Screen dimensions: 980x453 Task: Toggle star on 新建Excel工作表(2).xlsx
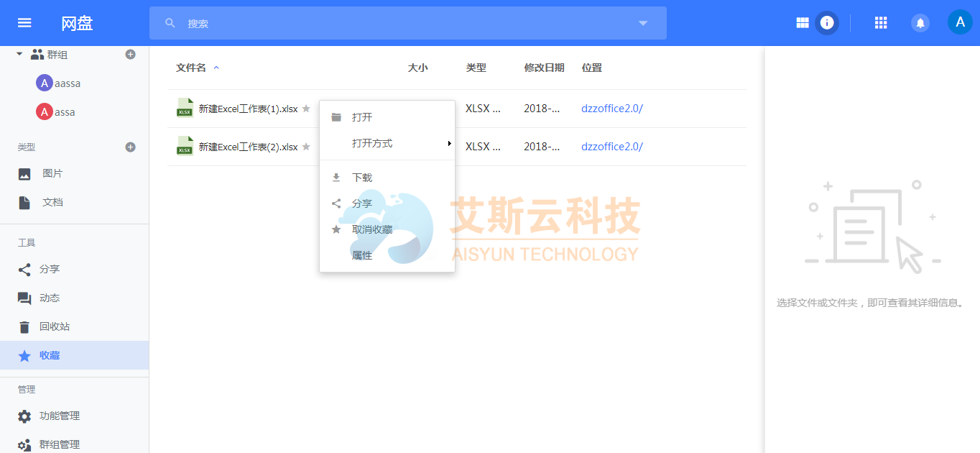click(306, 147)
